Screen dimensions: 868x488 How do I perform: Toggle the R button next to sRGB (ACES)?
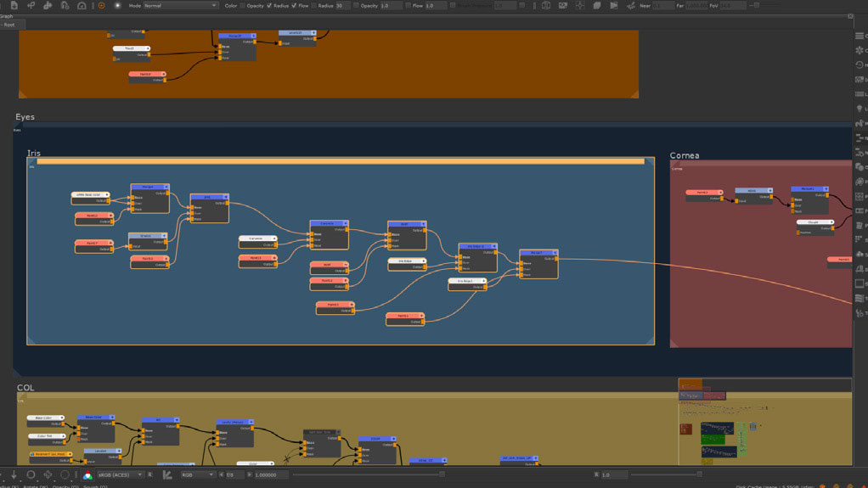(150, 474)
